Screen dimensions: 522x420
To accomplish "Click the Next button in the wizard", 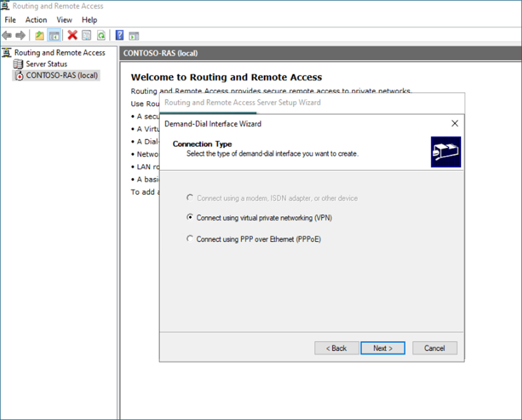I will tap(382, 348).
